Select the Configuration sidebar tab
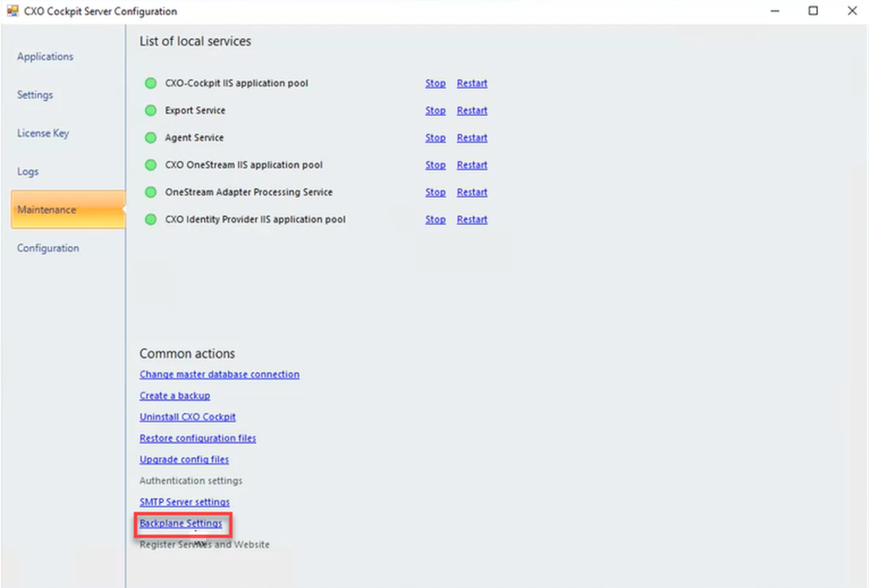871x588 pixels. [48, 248]
